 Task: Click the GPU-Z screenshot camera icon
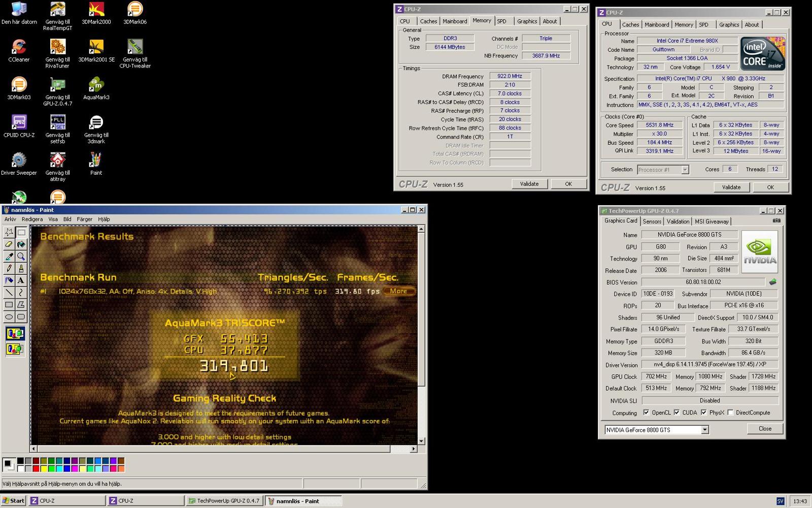776,221
